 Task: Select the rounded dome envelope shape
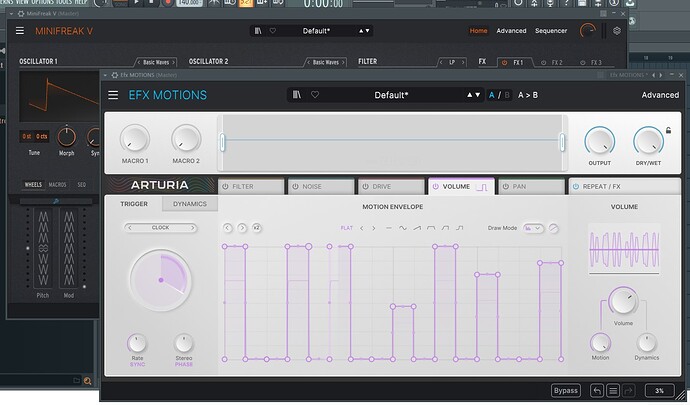click(431, 228)
